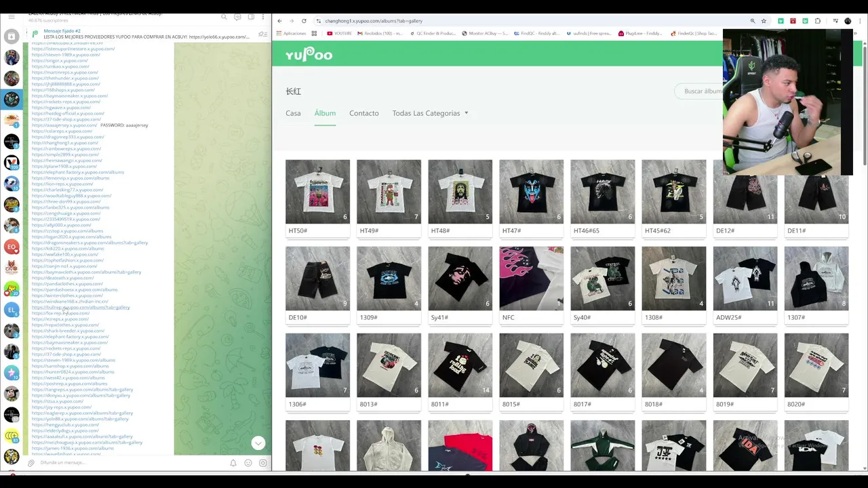Open album 8011# thumbnail

pos(460,365)
